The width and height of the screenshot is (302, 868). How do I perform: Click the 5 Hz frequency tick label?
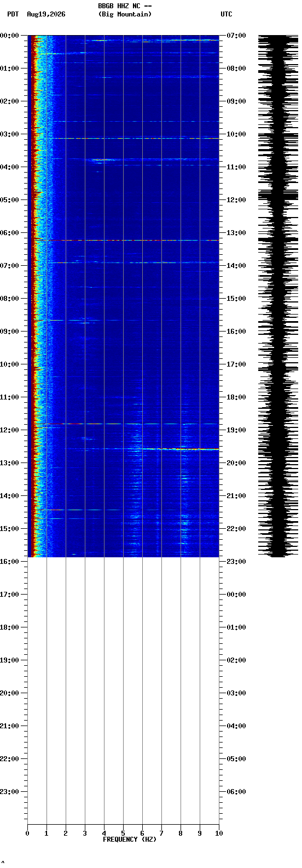point(123,833)
